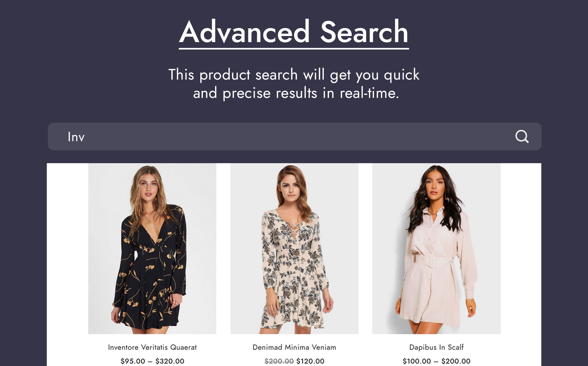Click the "real-time" line of subtitle text
588x366 pixels.
pos(296,93)
